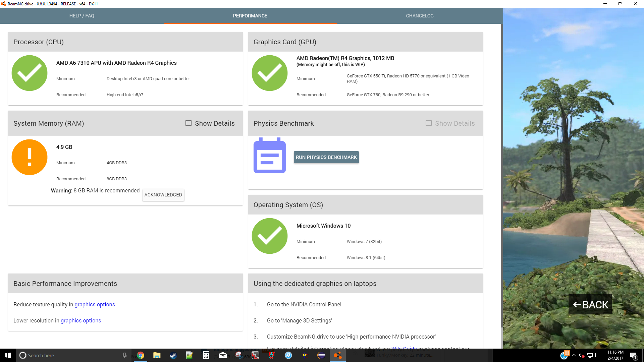Viewport: 644px width, 362px height.
Task: Click the blue help tray icon with alert
Action: (565, 355)
